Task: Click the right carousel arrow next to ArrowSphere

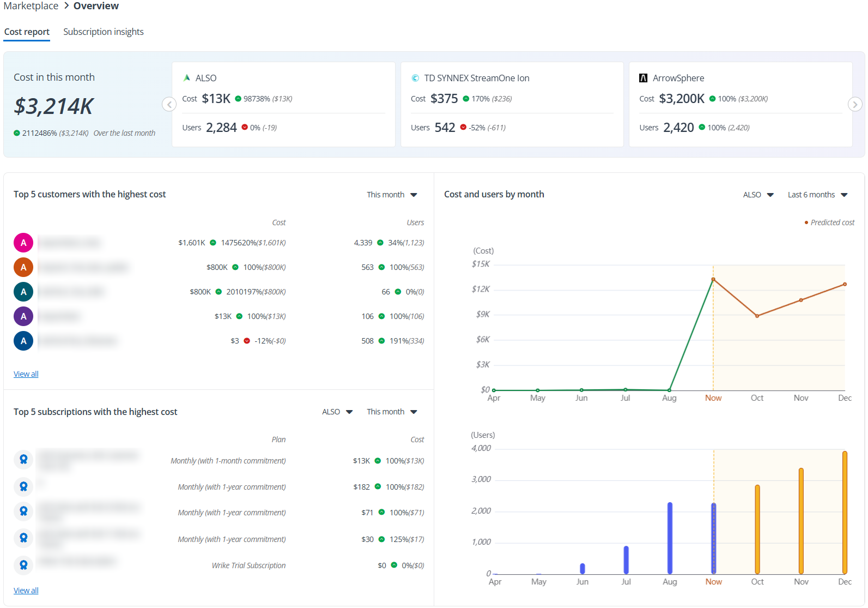Action: pyautogui.click(x=855, y=104)
